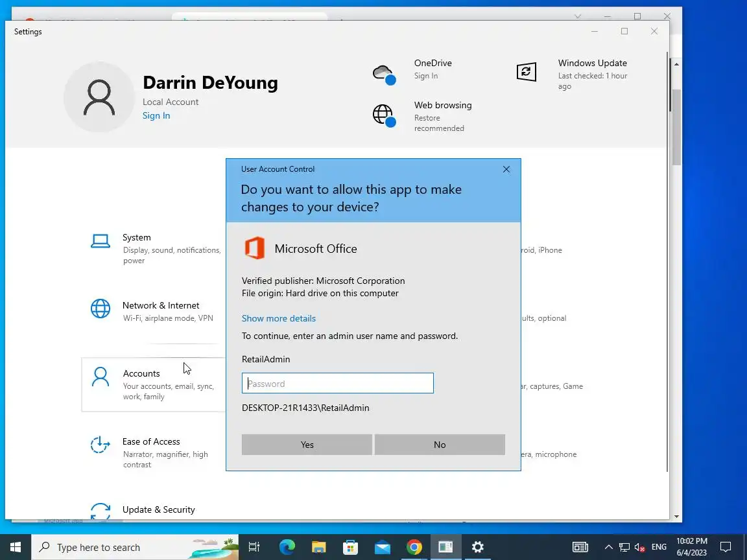
Task: Click the Settings window scrollbar thumb
Action: (x=676, y=126)
